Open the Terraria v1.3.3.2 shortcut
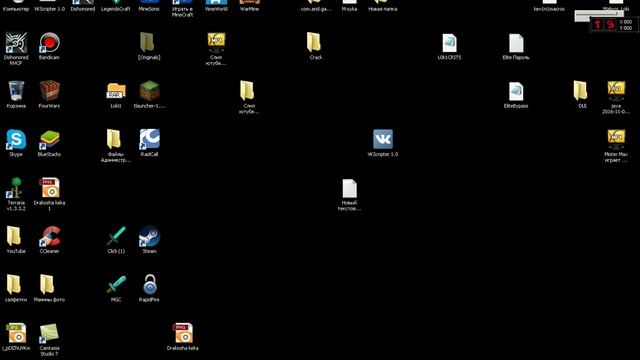Image resolution: width=640 pixels, height=360 pixels. pos(16,188)
